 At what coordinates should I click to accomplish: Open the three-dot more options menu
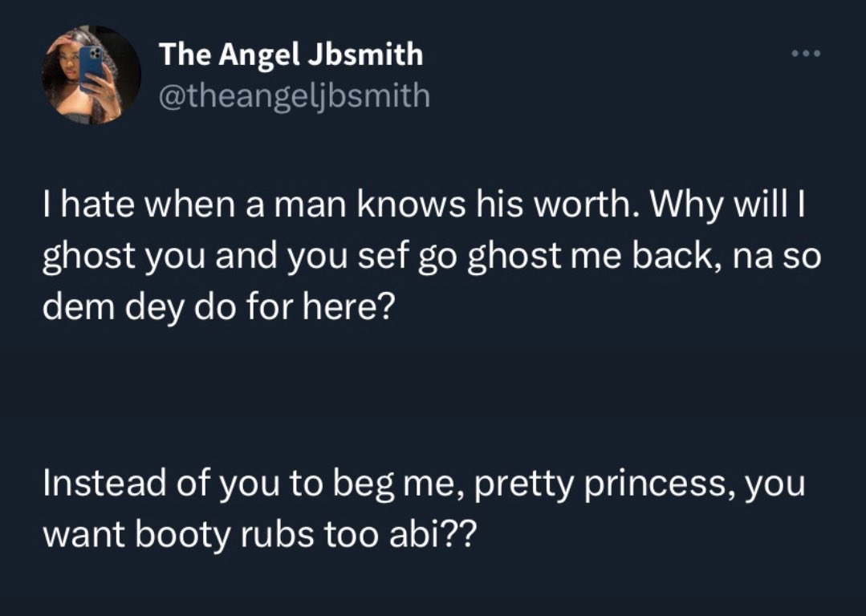point(806,54)
